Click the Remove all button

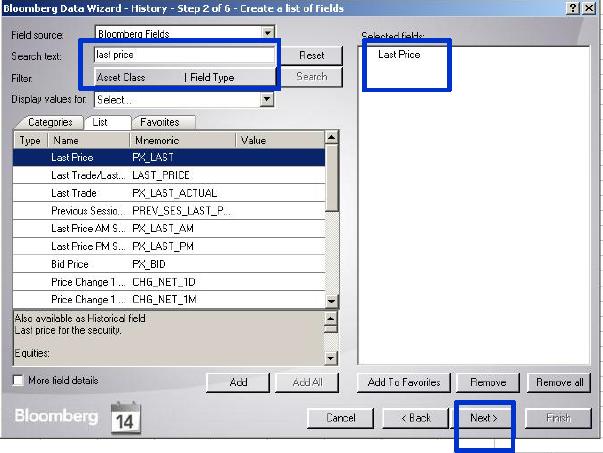click(x=559, y=382)
